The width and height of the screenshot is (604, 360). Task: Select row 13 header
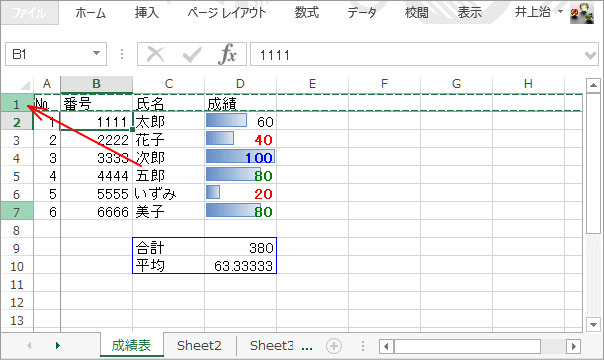pos(17,320)
